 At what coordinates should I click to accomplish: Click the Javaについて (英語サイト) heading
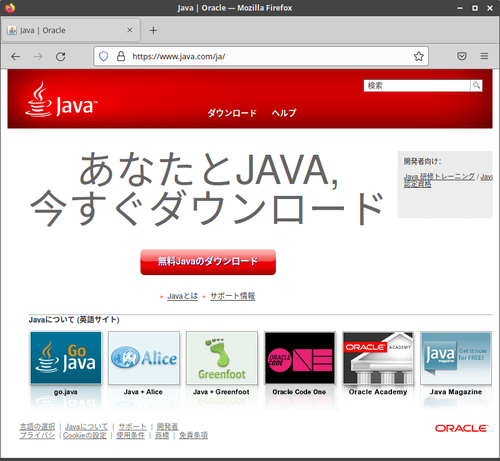74,320
